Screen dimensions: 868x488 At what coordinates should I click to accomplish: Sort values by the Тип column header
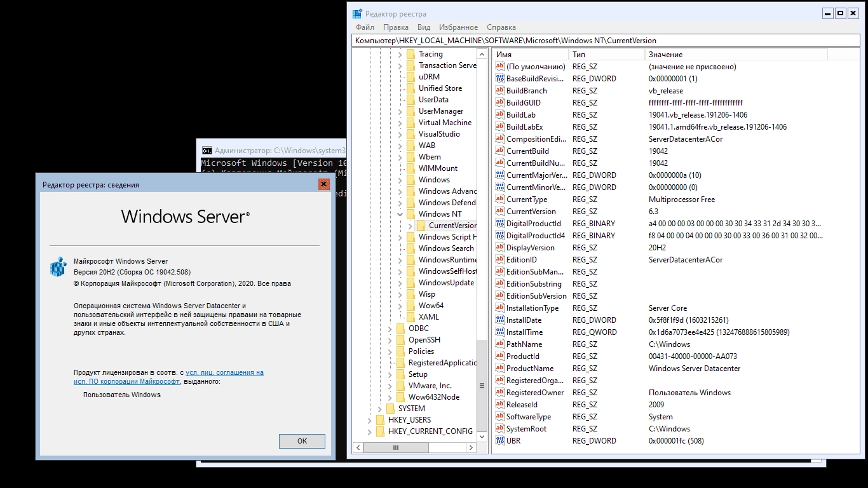click(606, 55)
